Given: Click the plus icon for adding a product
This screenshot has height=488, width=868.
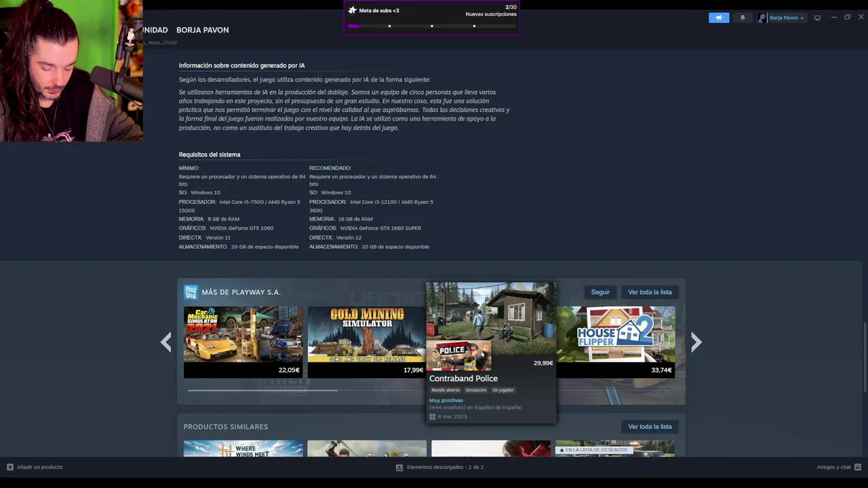Looking at the screenshot, I should tap(10, 467).
